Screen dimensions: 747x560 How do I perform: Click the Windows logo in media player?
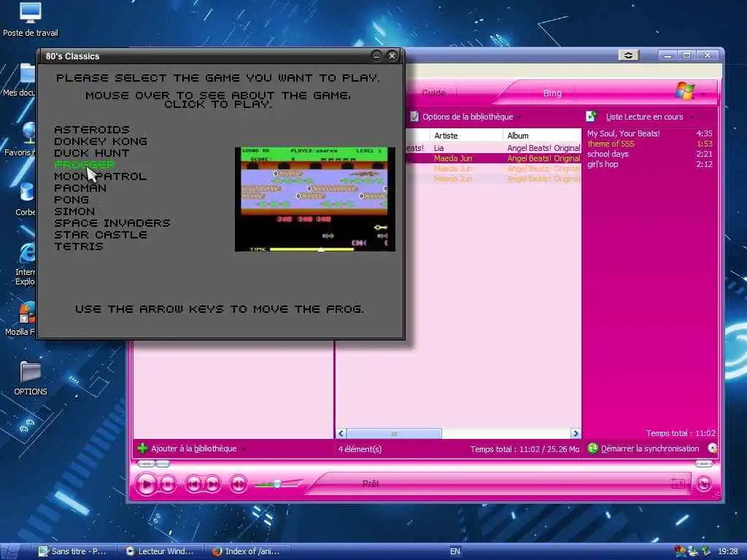pyautogui.click(x=685, y=90)
